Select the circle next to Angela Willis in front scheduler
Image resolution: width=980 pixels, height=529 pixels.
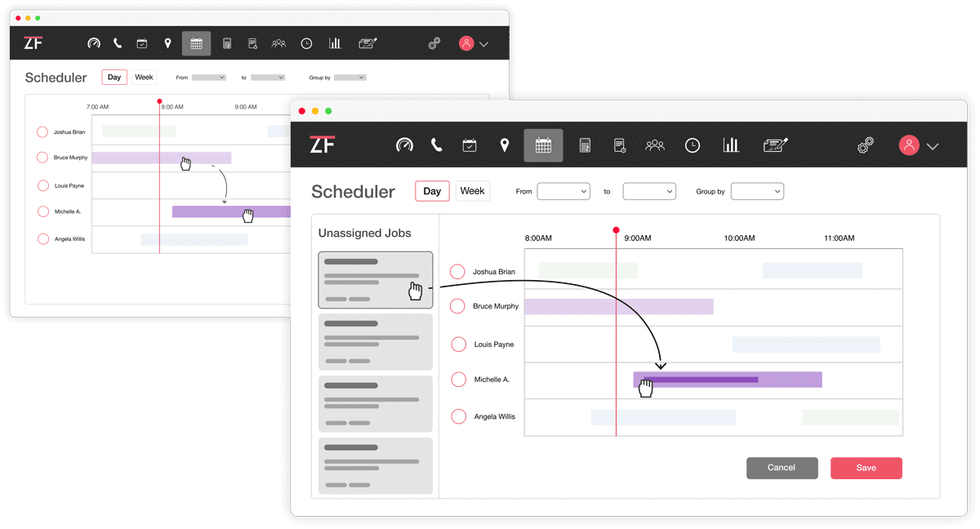pyautogui.click(x=459, y=416)
